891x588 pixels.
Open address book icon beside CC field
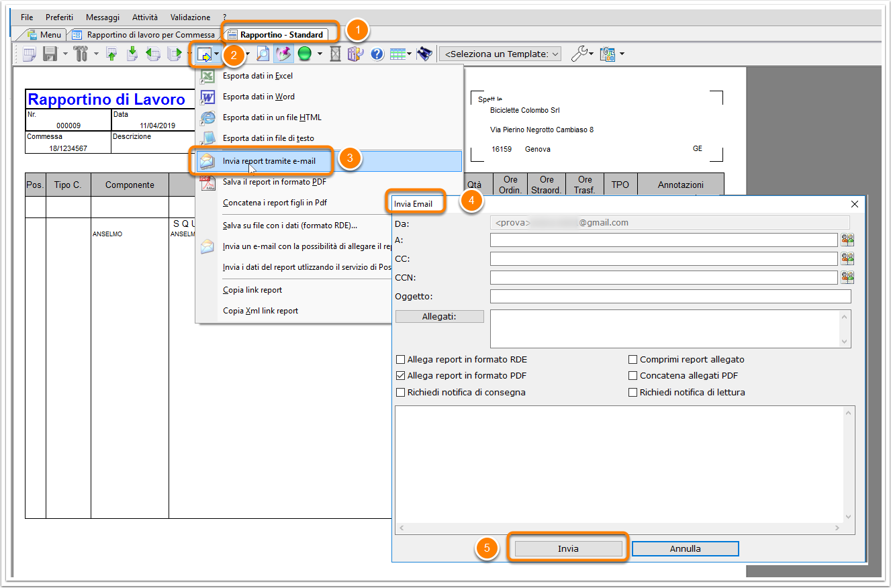pos(847,258)
